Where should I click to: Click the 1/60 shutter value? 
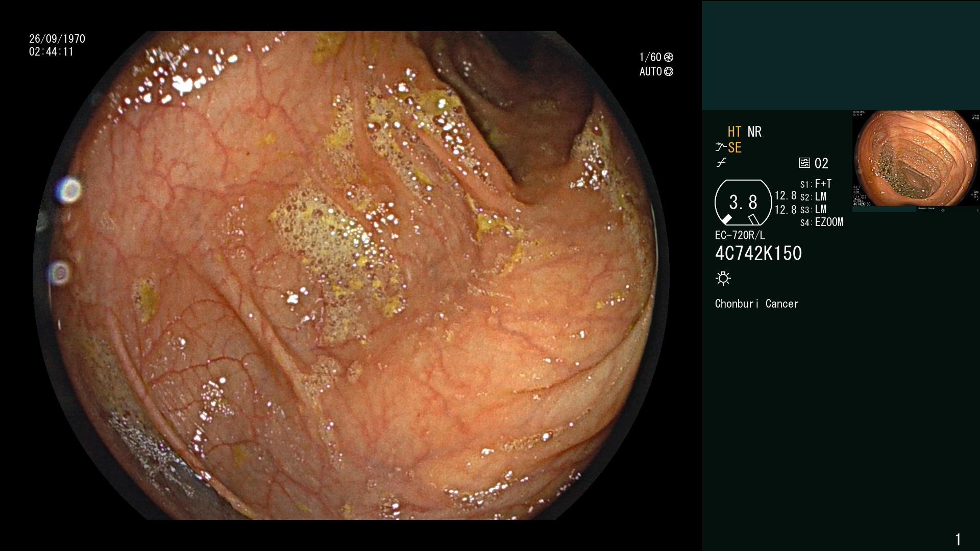pos(650,57)
